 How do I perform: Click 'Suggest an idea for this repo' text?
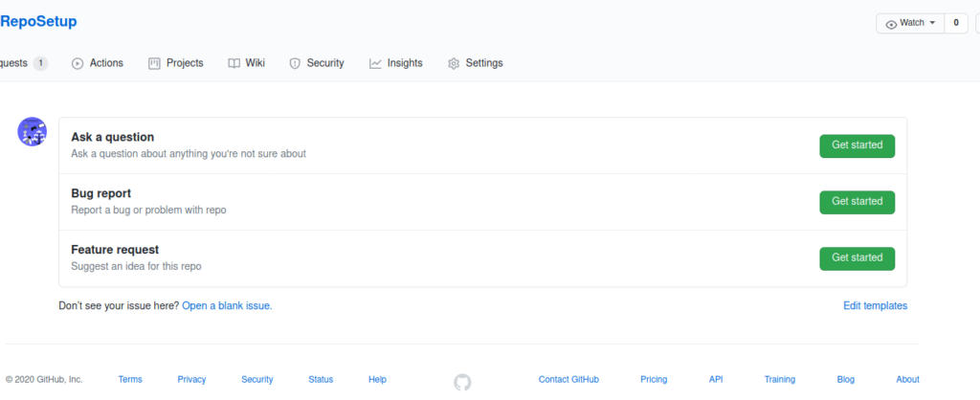[x=136, y=266]
